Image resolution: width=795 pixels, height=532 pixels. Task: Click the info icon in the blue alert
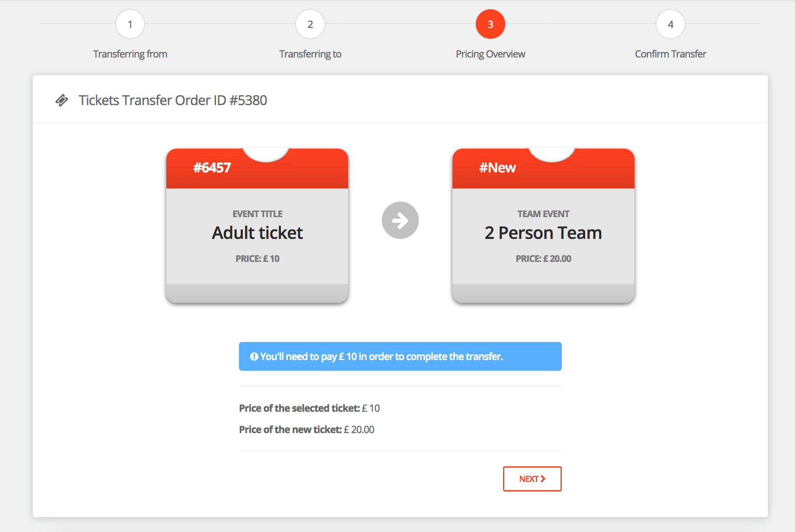(x=254, y=357)
